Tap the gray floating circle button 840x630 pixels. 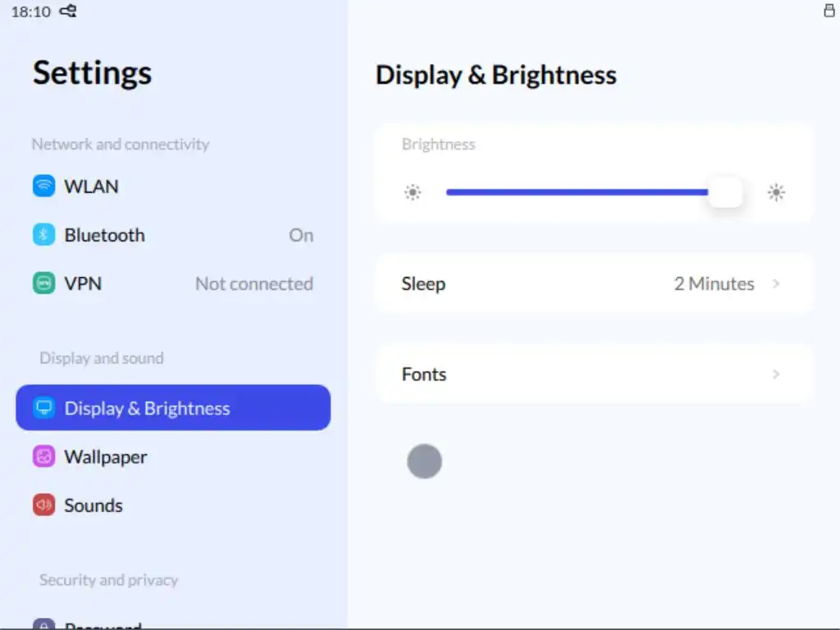click(424, 461)
